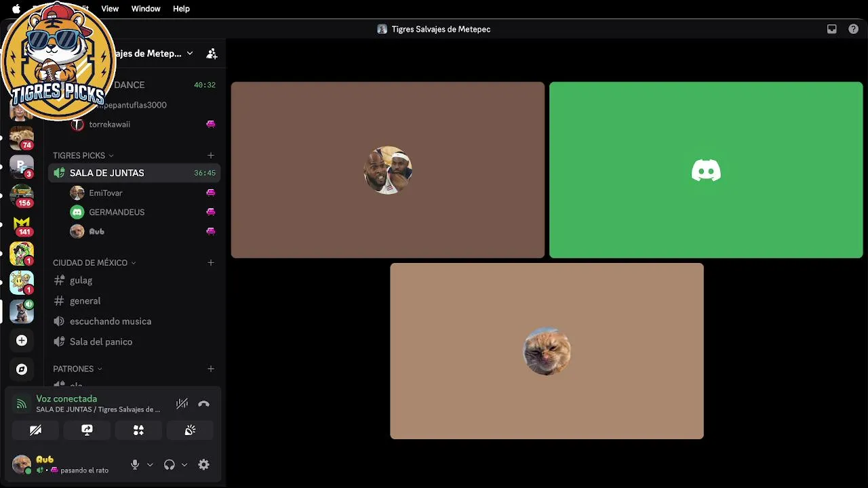Click the pasando el rato status text
This screenshot has height=488, width=868.
[84, 470]
